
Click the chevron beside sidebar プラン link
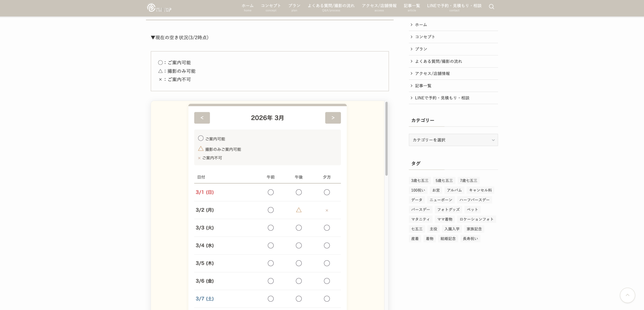[x=412, y=49]
